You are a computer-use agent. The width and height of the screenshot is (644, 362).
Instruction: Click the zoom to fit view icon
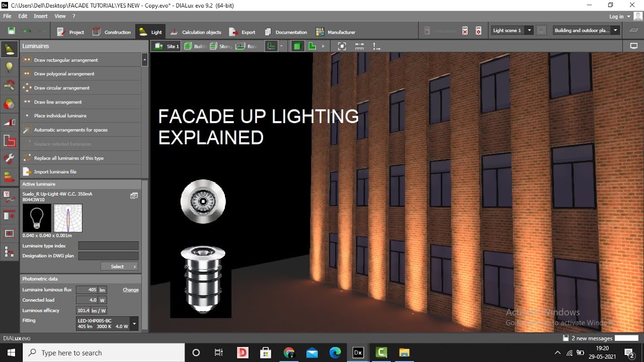point(342,46)
